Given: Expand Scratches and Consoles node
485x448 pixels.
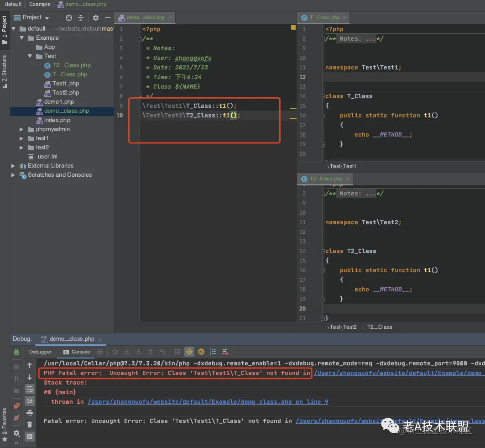Looking at the screenshot, I should point(13,175).
